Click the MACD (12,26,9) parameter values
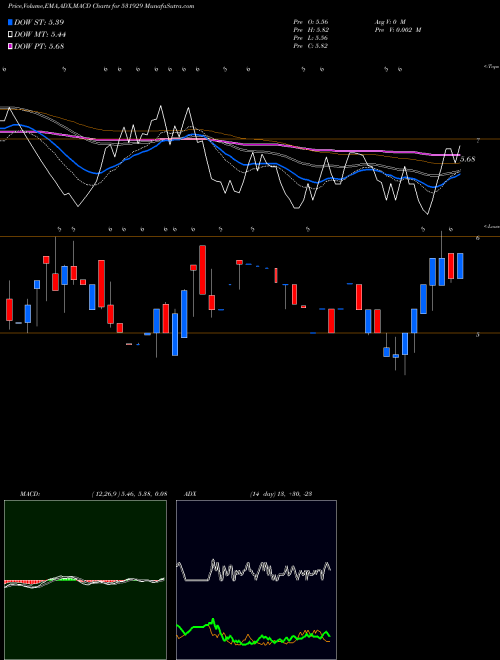This screenshot has width=500, height=660. pos(129,493)
